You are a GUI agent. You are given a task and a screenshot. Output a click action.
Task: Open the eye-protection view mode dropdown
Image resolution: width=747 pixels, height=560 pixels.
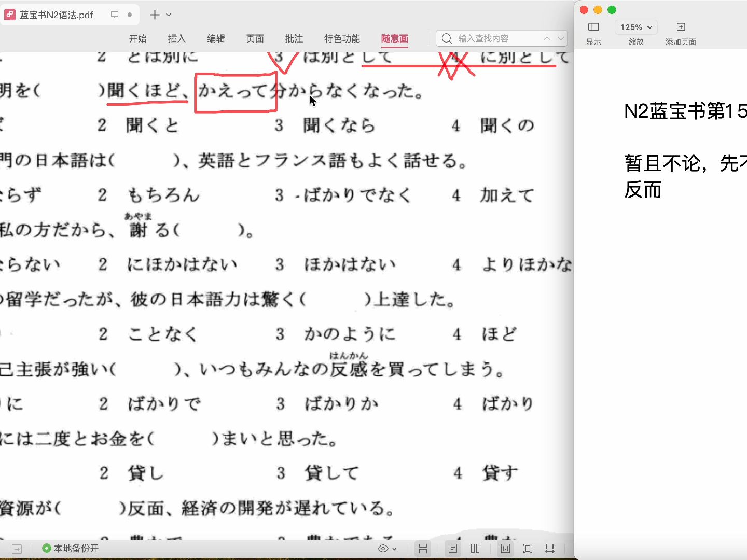pyautogui.click(x=387, y=549)
